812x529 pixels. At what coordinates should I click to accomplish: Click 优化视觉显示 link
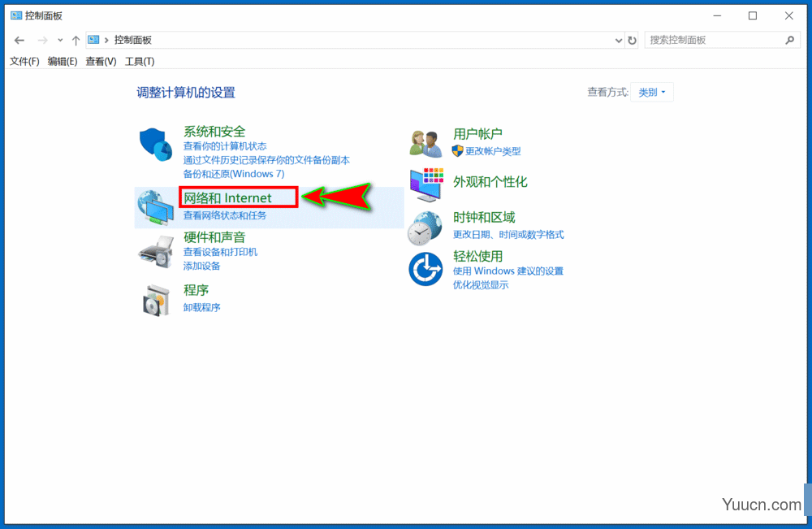point(481,285)
